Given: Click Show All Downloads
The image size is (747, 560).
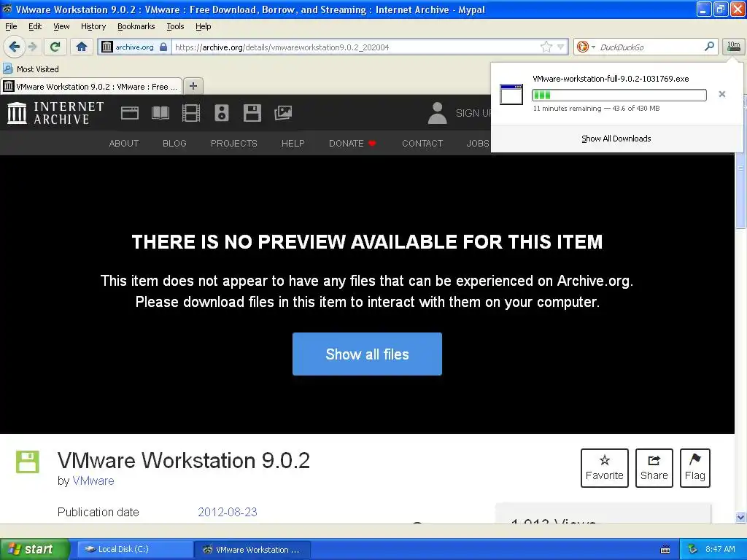Looking at the screenshot, I should [x=616, y=139].
